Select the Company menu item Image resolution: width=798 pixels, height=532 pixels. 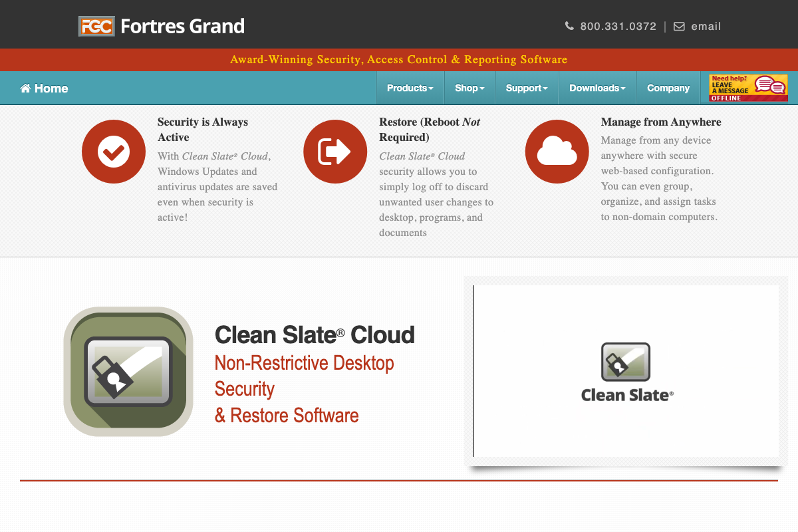(668, 88)
